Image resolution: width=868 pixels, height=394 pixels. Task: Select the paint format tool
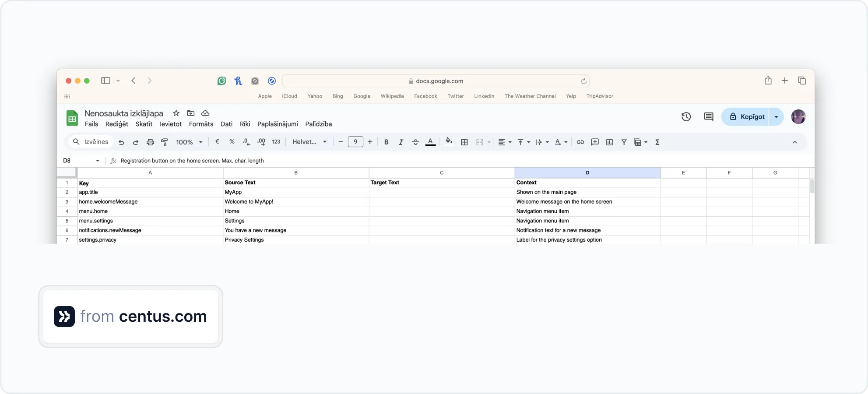(x=164, y=142)
